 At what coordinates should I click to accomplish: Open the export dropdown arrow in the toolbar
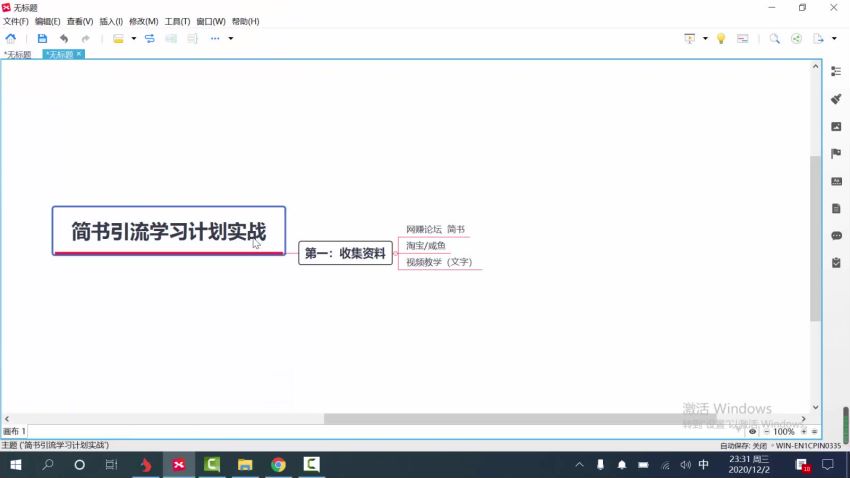click(x=833, y=38)
